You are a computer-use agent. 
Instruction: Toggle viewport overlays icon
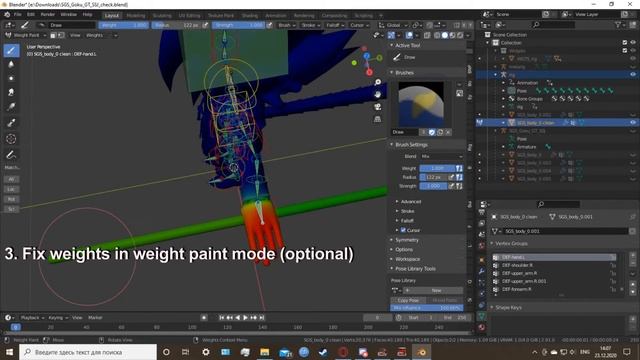tap(409, 36)
